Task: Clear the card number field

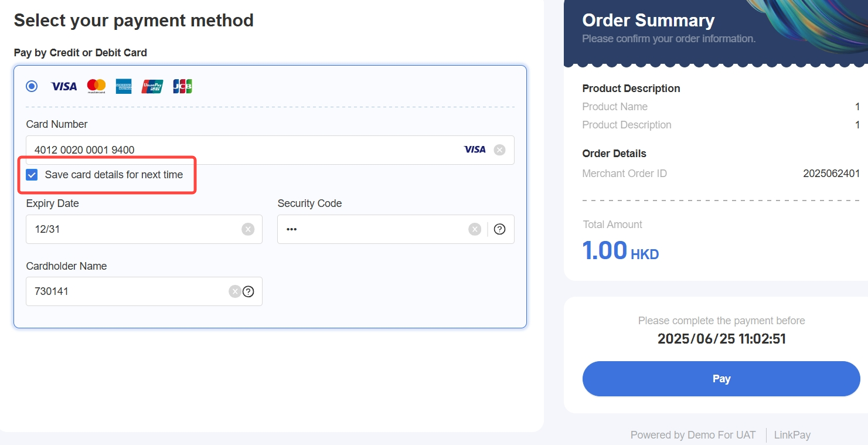Action: pos(499,150)
